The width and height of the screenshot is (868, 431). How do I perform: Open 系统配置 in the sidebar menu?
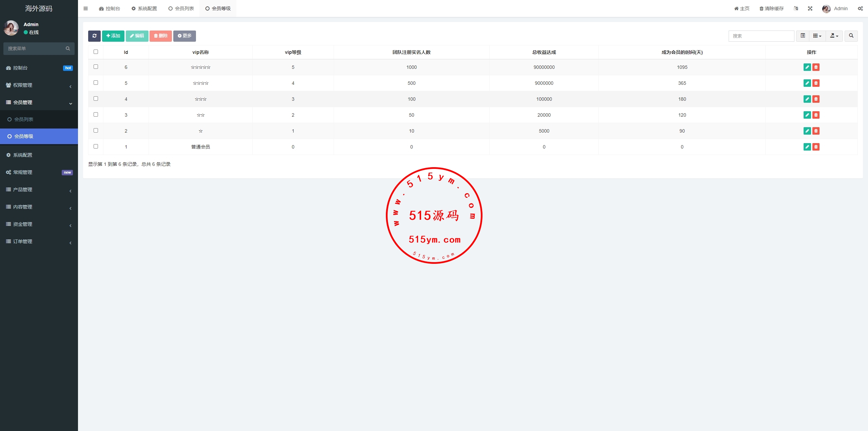click(22, 155)
